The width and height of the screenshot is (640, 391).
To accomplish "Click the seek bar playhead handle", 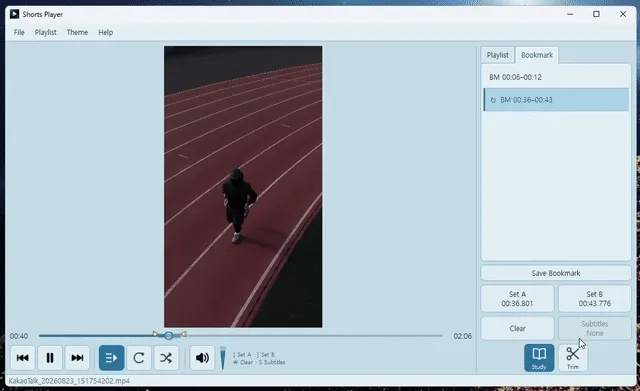I will tap(169, 336).
